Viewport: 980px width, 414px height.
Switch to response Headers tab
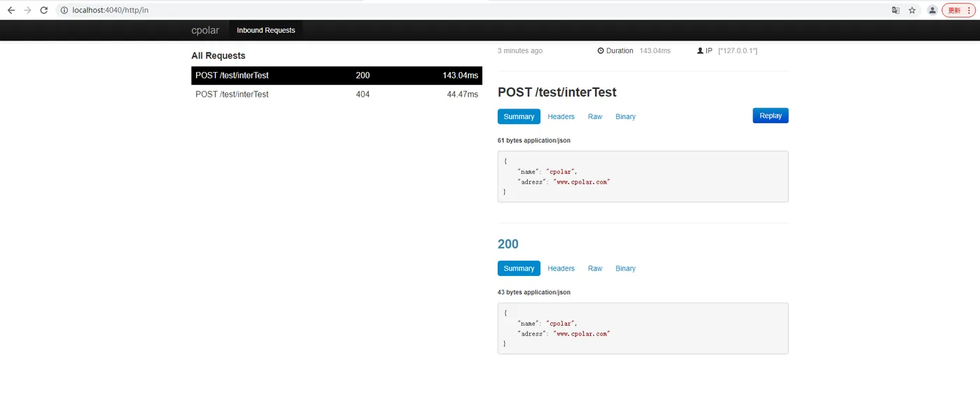coord(561,268)
